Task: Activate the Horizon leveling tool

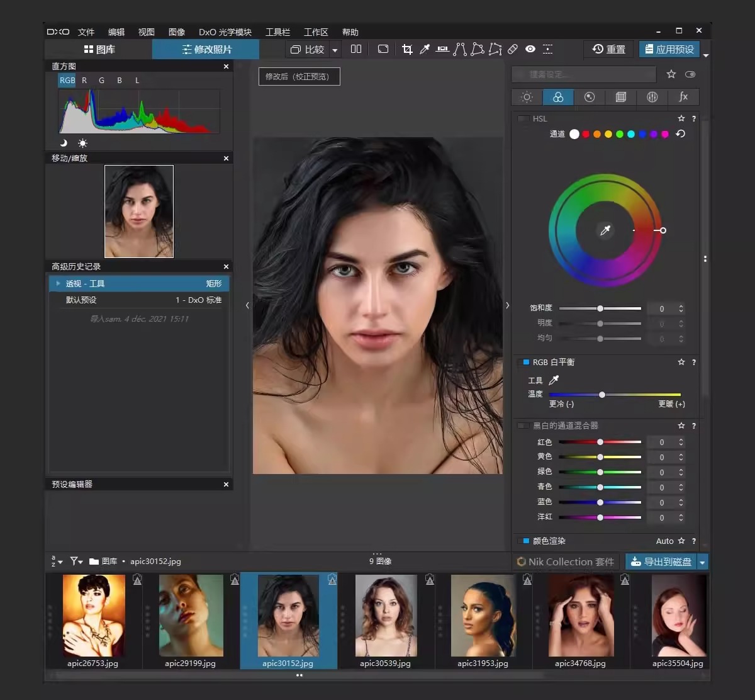Action: tap(442, 49)
